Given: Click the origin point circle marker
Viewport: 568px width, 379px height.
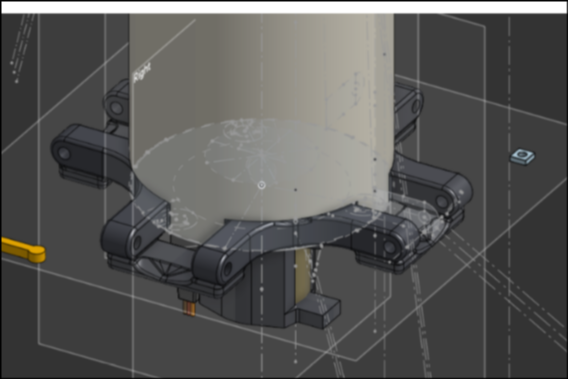Looking at the screenshot, I should pos(262,186).
